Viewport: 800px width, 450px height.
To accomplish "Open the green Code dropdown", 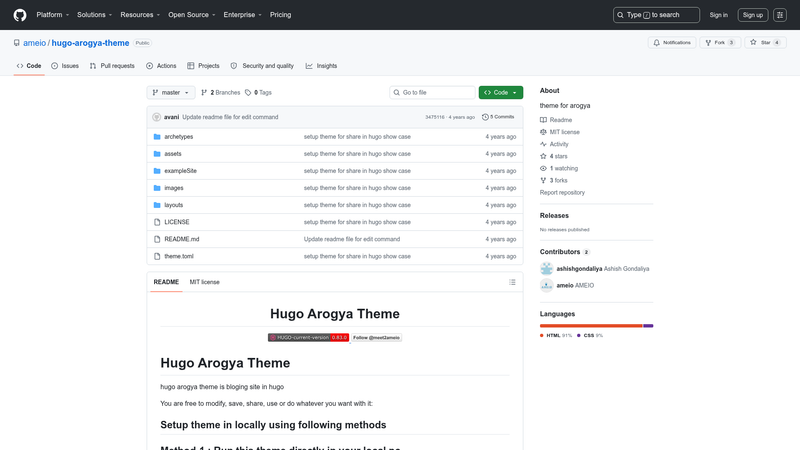I will tap(501, 92).
